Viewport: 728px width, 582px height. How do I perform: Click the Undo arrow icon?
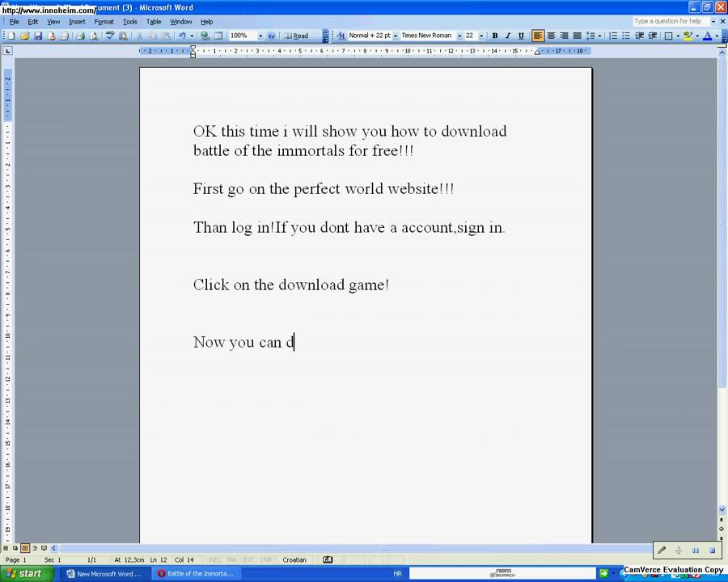pyautogui.click(x=182, y=36)
